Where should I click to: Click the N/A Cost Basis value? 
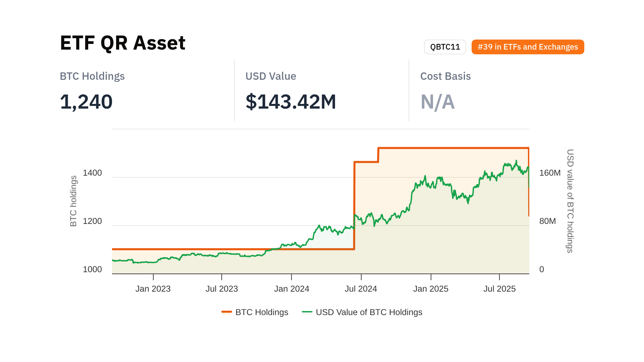(x=437, y=102)
